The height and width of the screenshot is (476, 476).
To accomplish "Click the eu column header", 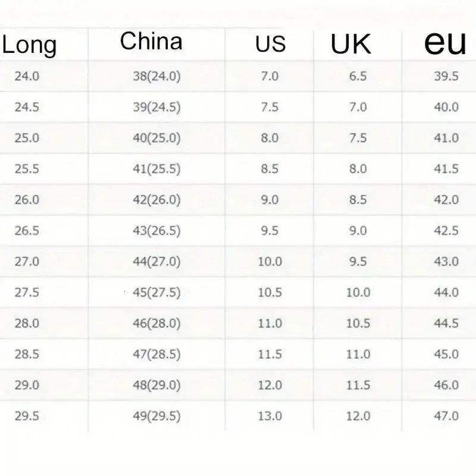I will coord(444,42).
